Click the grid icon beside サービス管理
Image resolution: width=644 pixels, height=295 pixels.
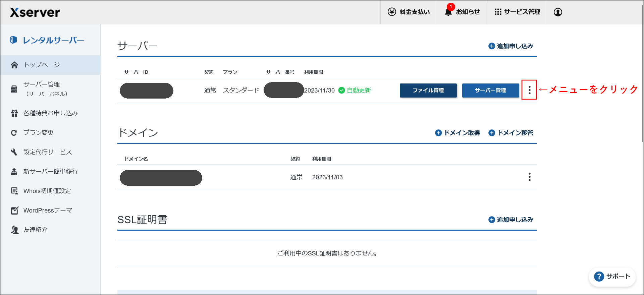pos(498,12)
